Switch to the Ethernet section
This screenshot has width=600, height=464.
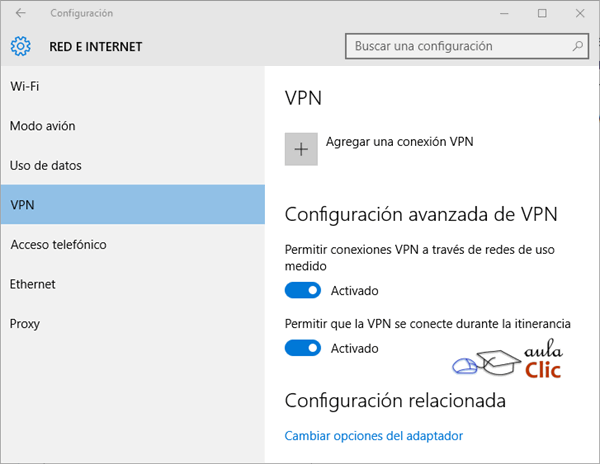pyautogui.click(x=33, y=284)
